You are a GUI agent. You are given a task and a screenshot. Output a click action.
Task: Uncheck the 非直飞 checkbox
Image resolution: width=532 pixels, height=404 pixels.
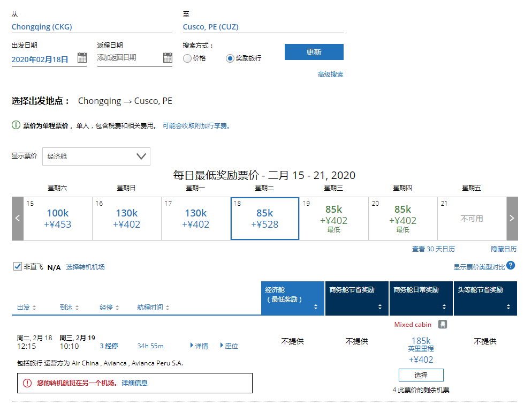(17, 266)
